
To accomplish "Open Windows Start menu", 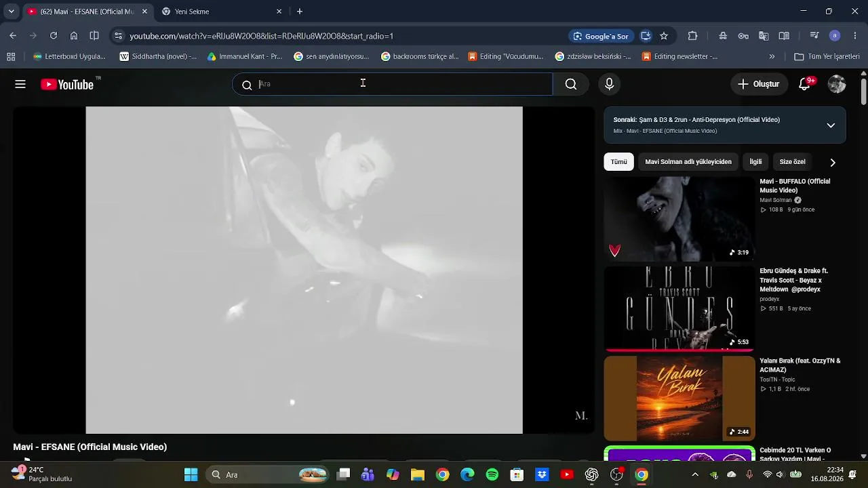I will 191,474.
